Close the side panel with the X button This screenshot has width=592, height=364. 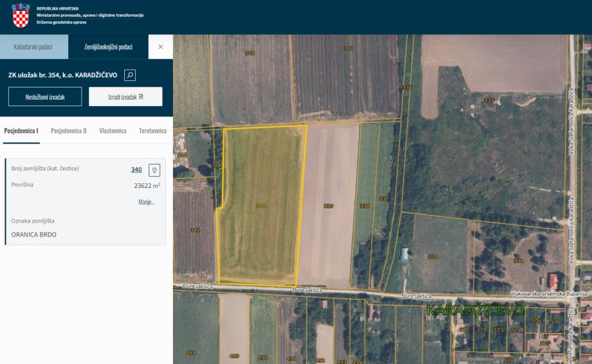(x=160, y=47)
